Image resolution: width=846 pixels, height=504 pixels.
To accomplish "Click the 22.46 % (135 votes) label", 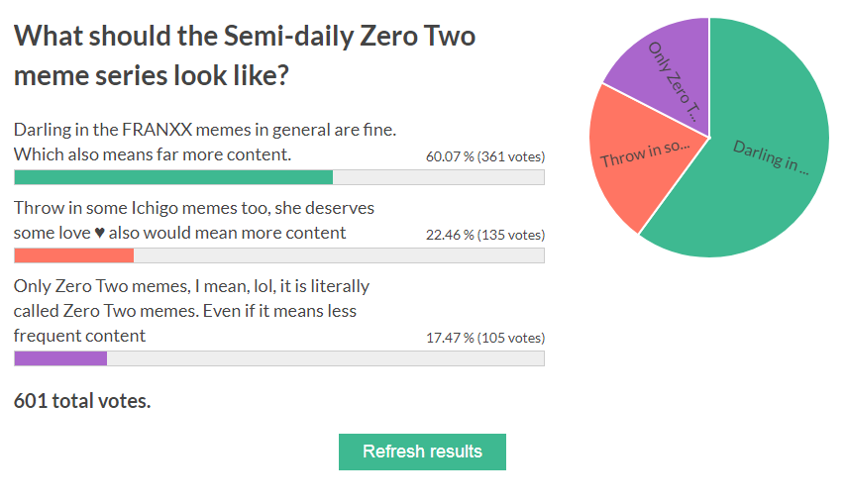I will click(485, 235).
